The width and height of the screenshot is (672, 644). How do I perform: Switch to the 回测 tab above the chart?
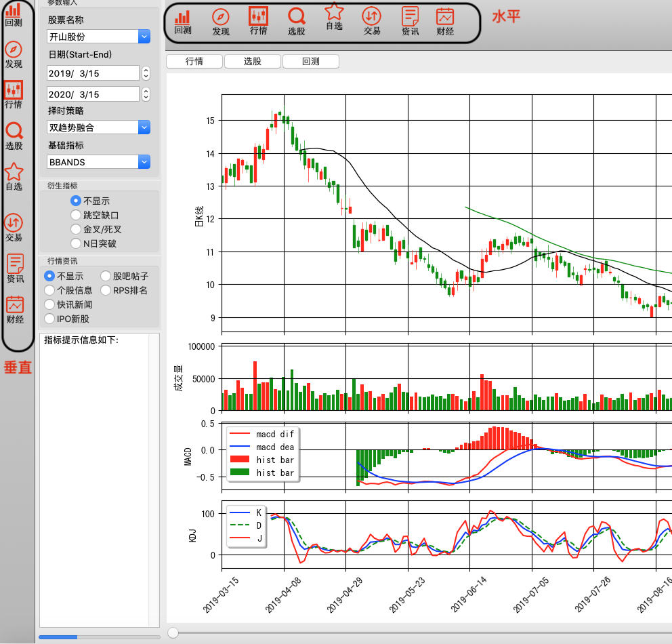coord(310,62)
